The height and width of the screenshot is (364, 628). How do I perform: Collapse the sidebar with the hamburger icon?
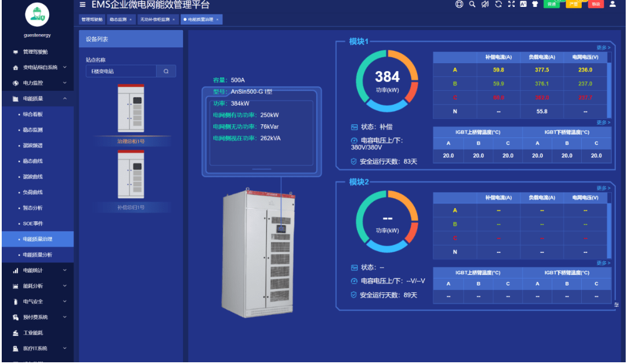click(83, 5)
